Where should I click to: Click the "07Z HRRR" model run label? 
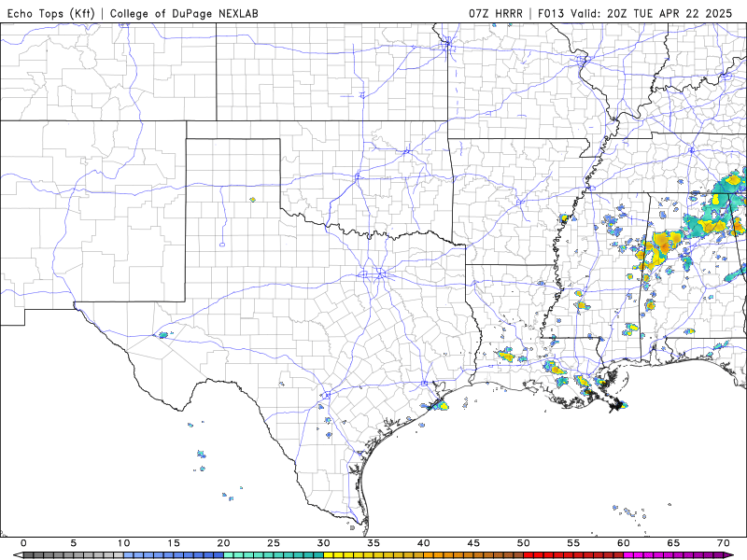click(496, 13)
